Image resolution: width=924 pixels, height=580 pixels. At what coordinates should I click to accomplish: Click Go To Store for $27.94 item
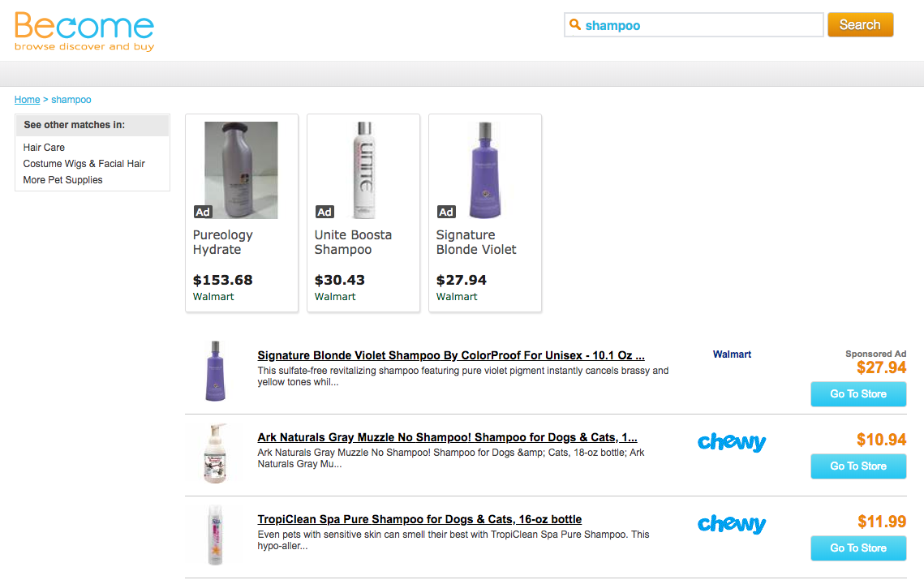pos(857,394)
